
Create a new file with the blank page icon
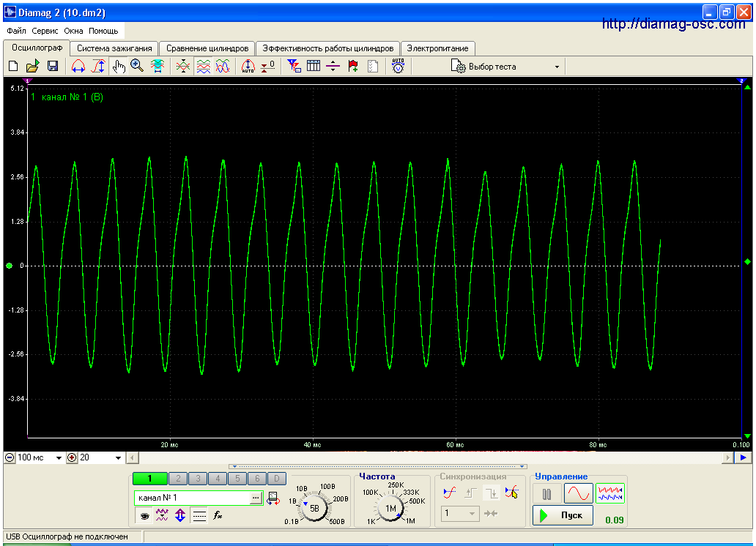click(13, 67)
